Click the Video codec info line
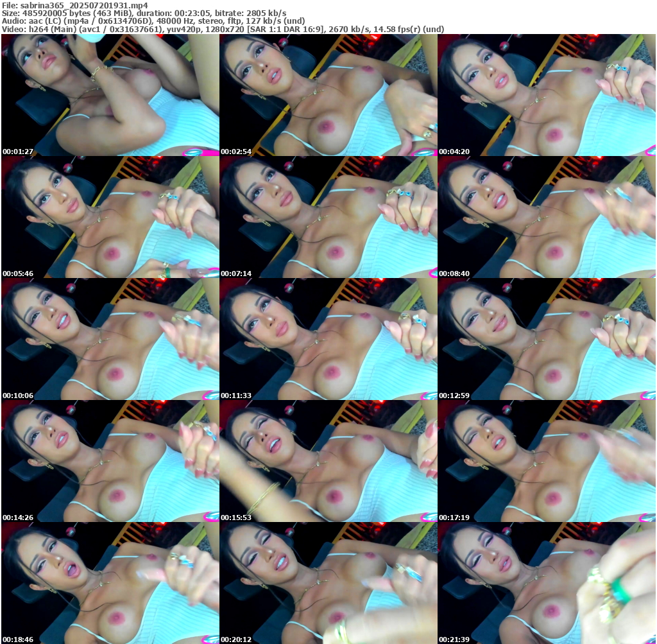657x644 pixels. 223,30
